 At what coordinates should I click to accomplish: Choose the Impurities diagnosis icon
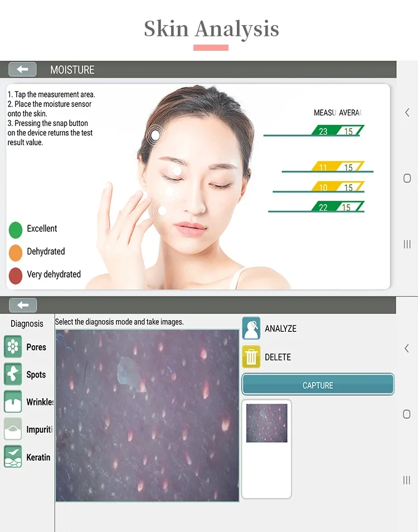point(13,429)
